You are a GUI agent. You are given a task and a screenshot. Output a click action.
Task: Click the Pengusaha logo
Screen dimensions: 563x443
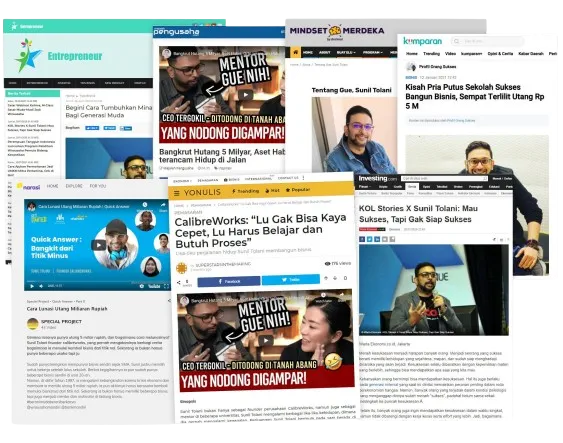(x=176, y=32)
